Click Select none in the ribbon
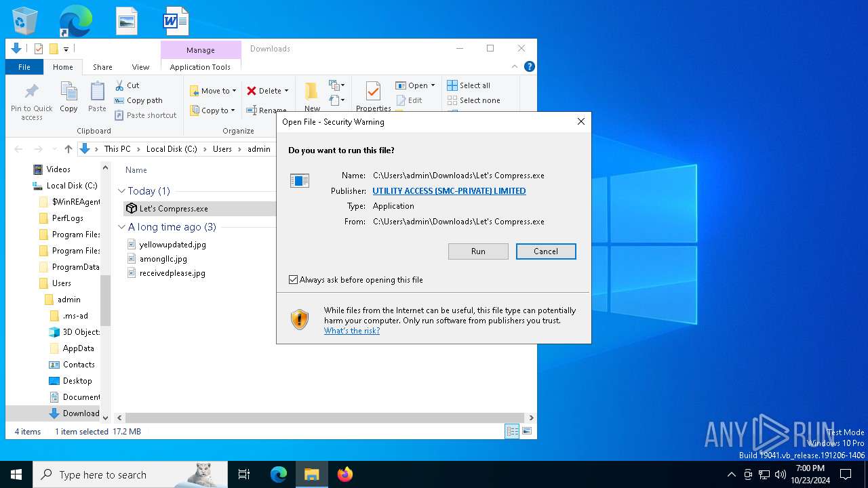This screenshot has height=488, width=868. [x=474, y=100]
